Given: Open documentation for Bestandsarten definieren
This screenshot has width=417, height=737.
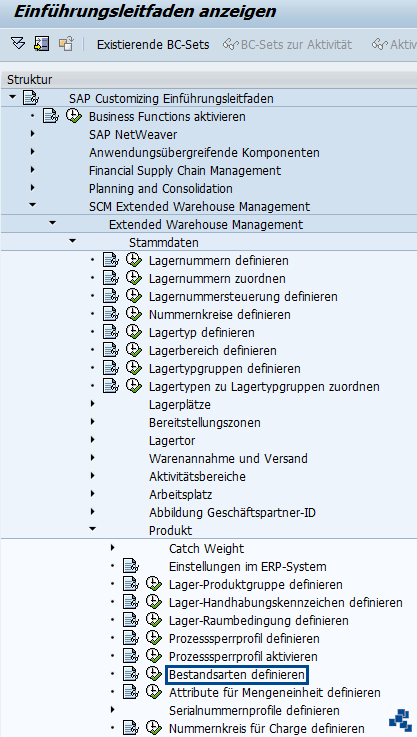Looking at the screenshot, I should click(x=131, y=675).
